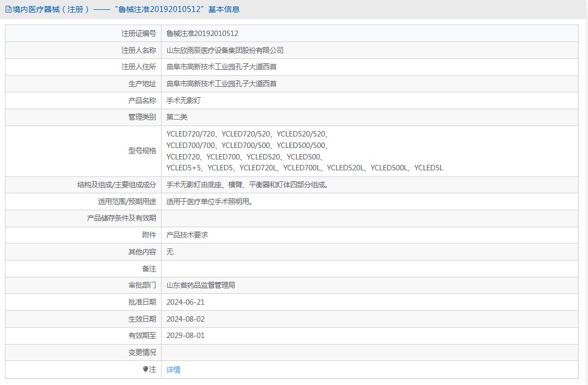Click the 产品技术要求 attachment text

point(187,235)
